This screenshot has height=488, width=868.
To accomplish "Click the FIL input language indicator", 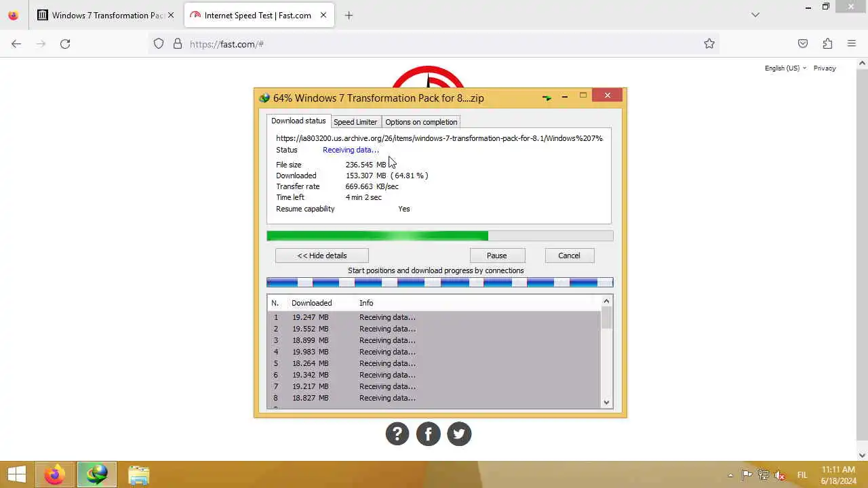I will point(802,475).
